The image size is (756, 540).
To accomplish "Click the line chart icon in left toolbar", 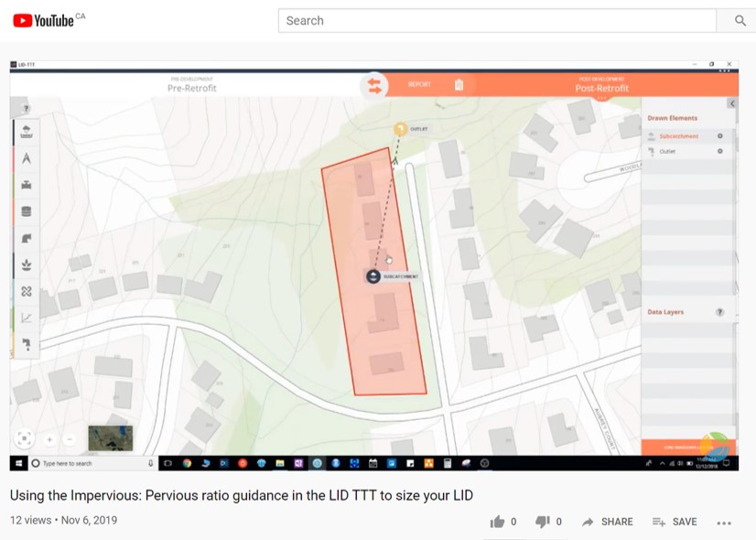I will 27,319.
